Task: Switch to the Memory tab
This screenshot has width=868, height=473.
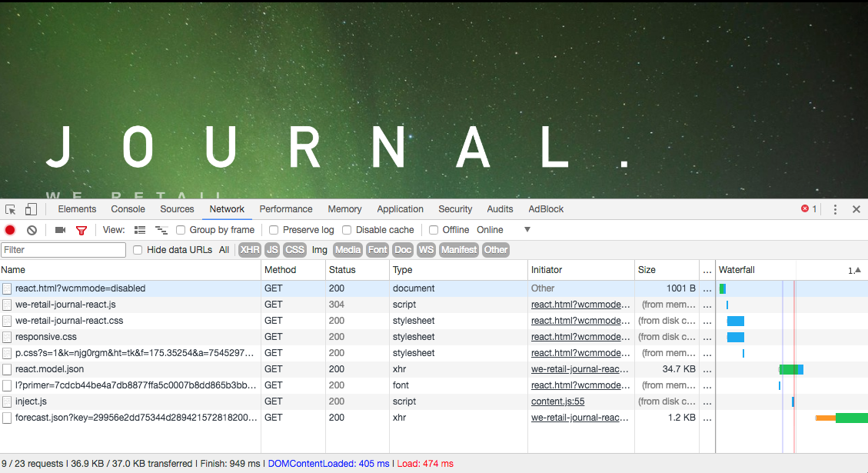Action: [x=344, y=209]
